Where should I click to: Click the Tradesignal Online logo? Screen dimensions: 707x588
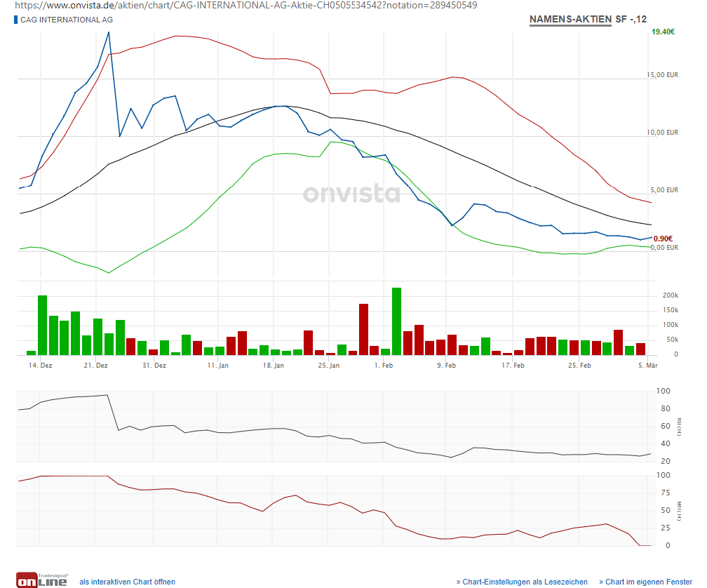click(x=42, y=580)
